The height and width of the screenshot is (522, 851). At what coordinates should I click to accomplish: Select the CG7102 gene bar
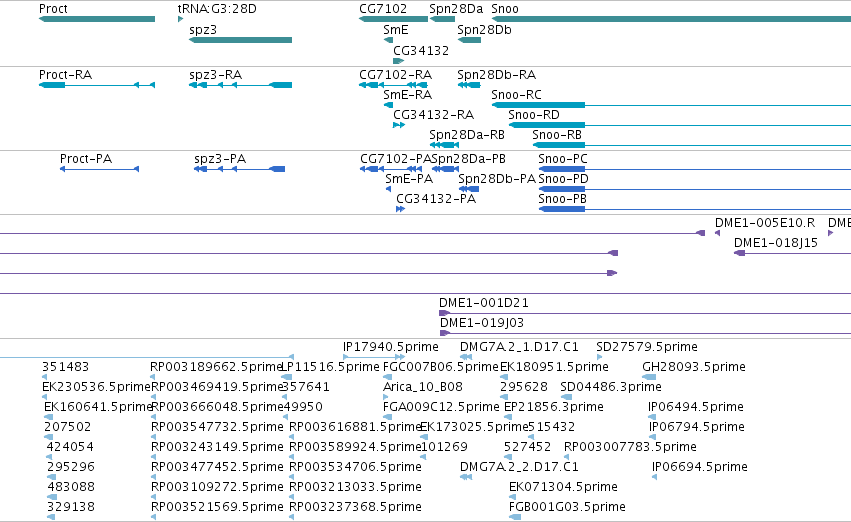click(393, 19)
